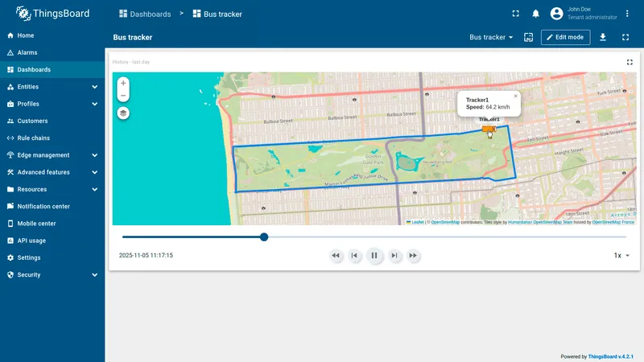Toggle fullscreen from top header
Image resolution: width=644 pixels, height=362 pixels.
coord(515,14)
